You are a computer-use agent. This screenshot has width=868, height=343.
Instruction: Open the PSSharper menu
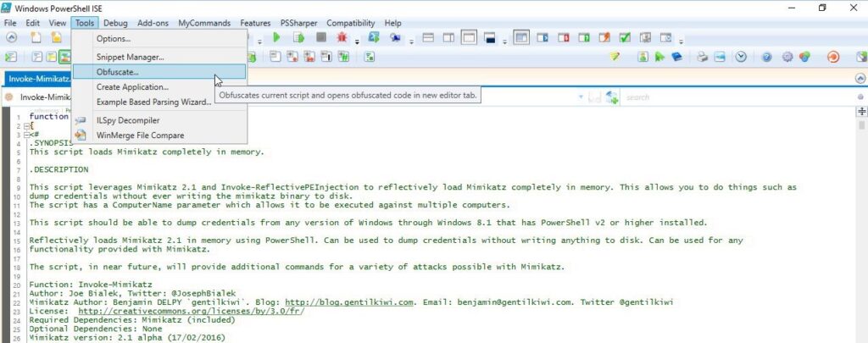(299, 23)
